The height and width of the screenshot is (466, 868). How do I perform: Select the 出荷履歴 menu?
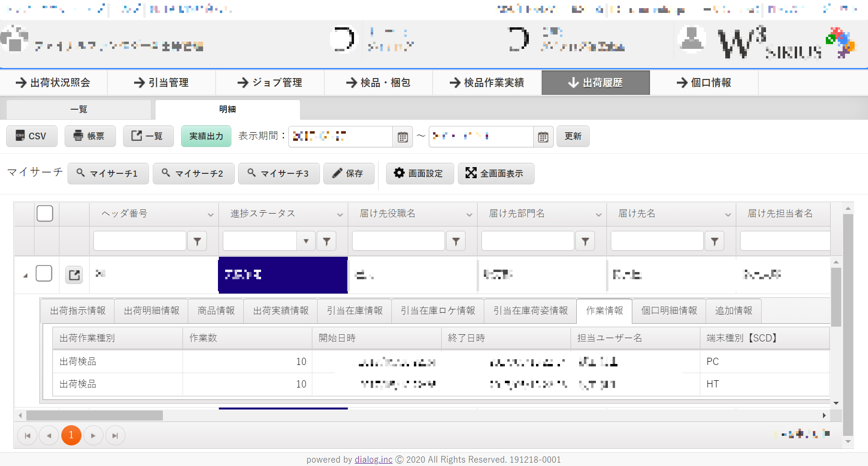[x=596, y=82]
